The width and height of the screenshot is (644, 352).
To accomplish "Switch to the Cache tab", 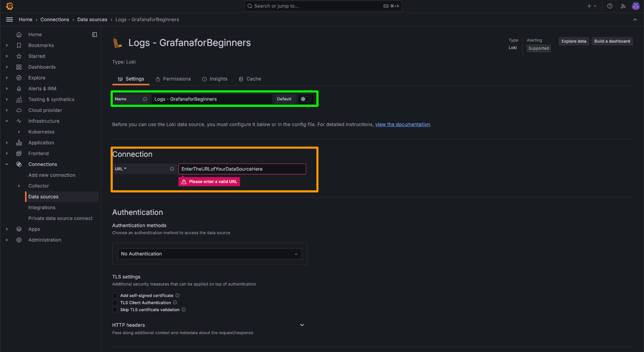I will 250,79.
